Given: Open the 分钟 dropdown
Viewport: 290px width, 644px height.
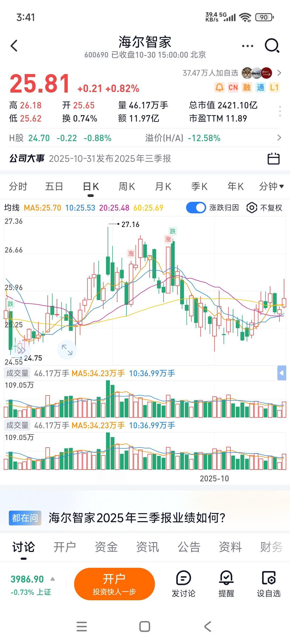Looking at the screenshot, I should click(271, 186).
